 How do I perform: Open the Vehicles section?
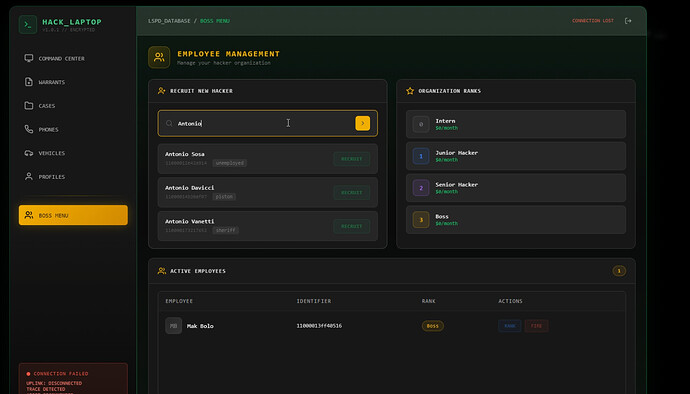pyautogui.click(x=73, y=153)
